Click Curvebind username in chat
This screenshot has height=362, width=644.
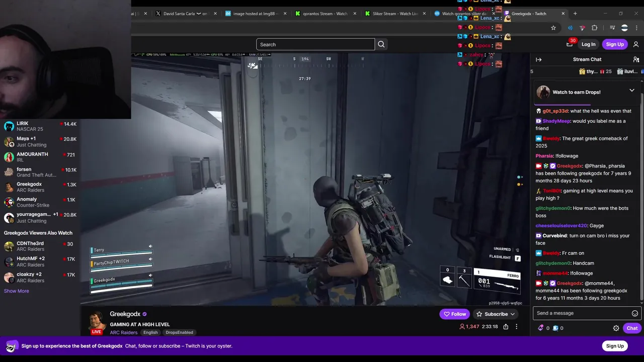point(555,236)
